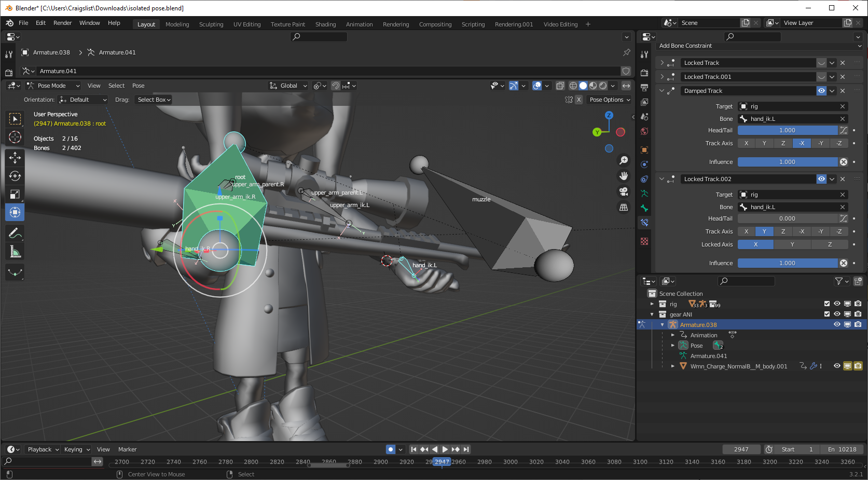
Task: Select the Move tool
Action: pos(15,158)
